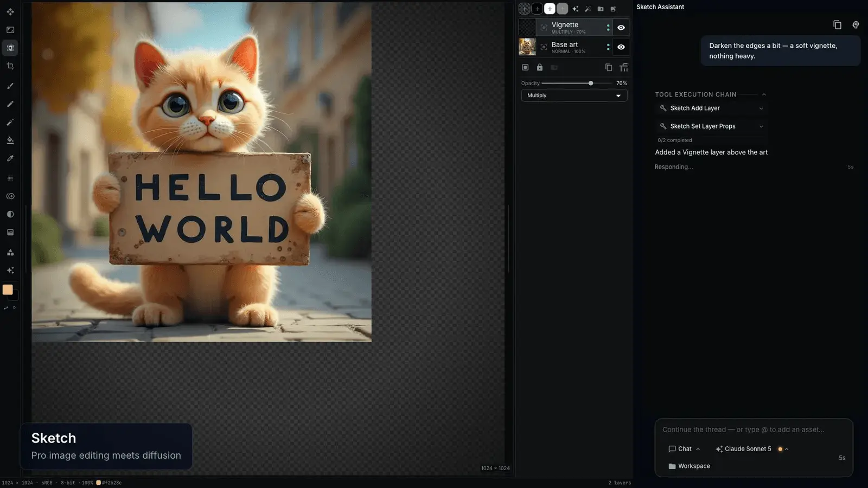Open the foreground color swatch

point(8,290)
